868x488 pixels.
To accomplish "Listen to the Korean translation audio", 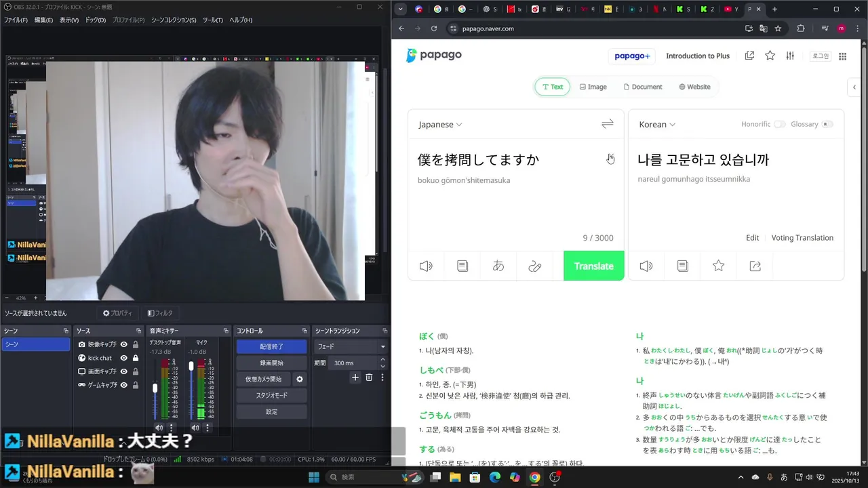I will (x=646, y=266).
